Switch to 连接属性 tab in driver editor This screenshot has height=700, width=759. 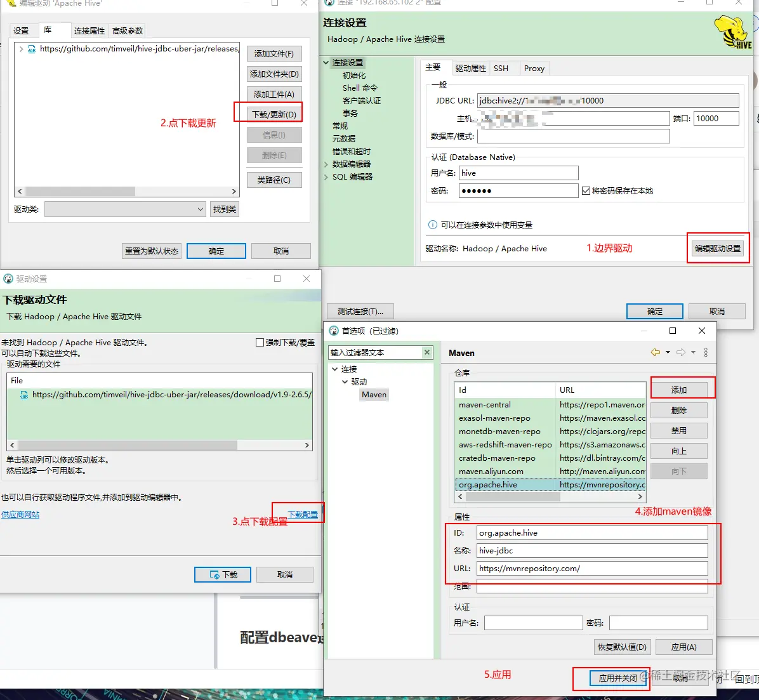click(89, 30)
